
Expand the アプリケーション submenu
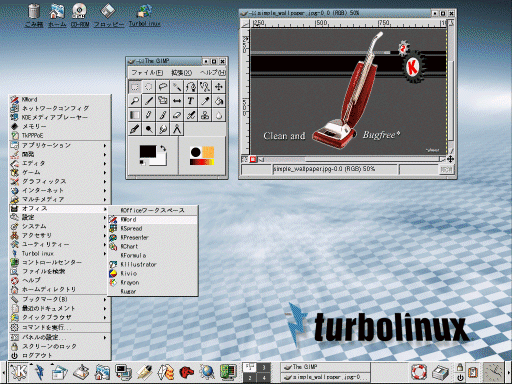[60, 145]
